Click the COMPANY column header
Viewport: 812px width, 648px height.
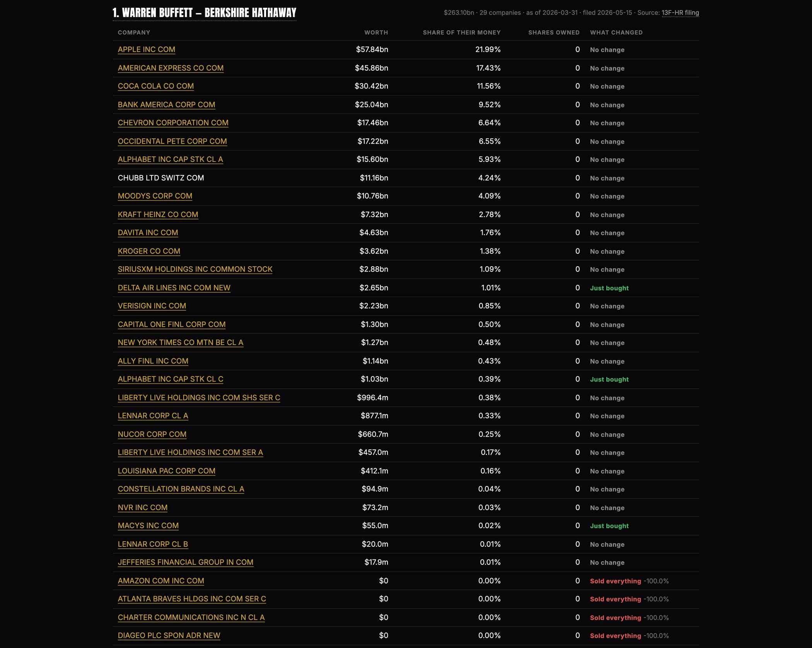[134, 32]
